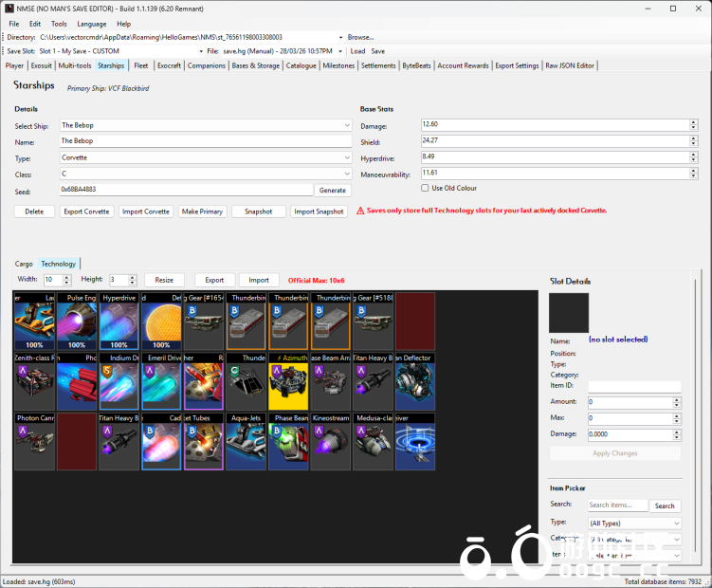The height and width of the screenshot is (588, 712).
Task: Click the Make Primary button
Action: click(x=203, y=211)
